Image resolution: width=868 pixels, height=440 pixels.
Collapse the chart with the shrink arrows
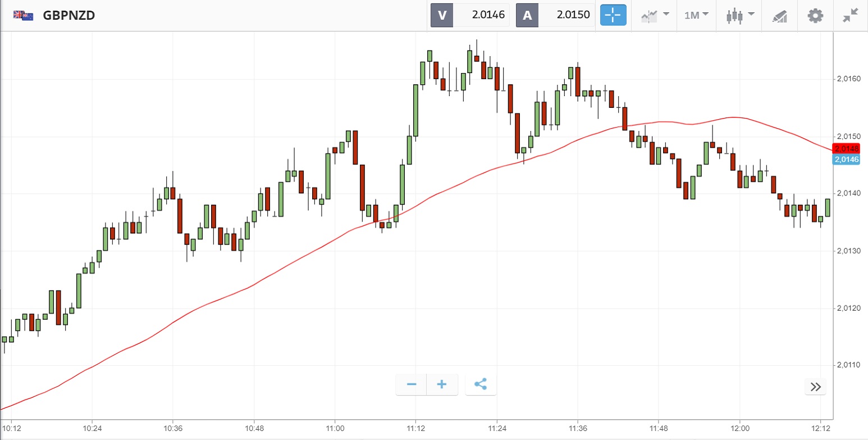(851, 15)
